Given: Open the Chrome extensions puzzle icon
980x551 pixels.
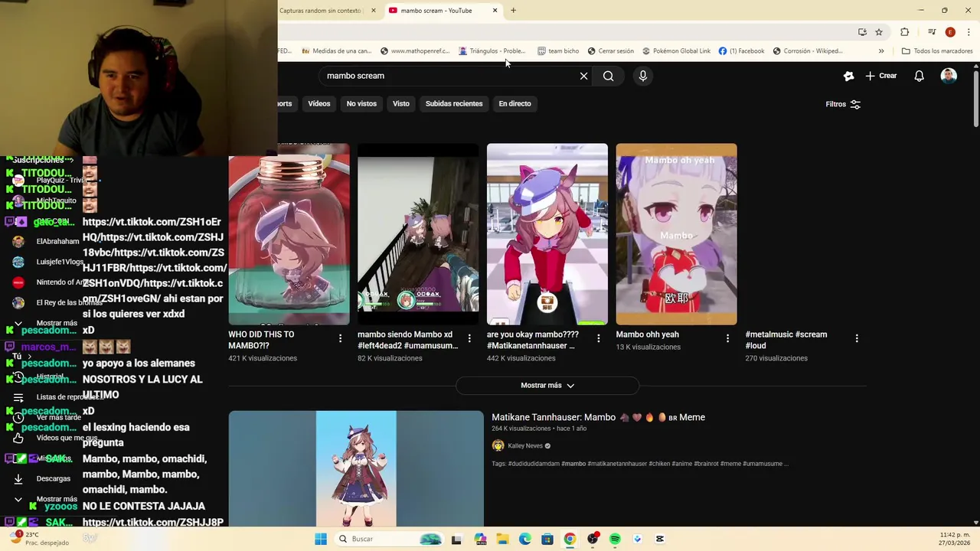Looking at the screenshot, I should coord(905,32).
